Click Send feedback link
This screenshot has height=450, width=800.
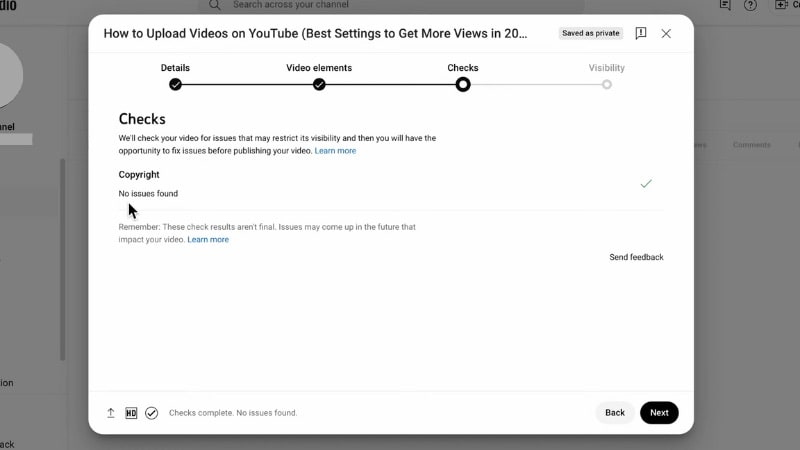click(636, 257)
